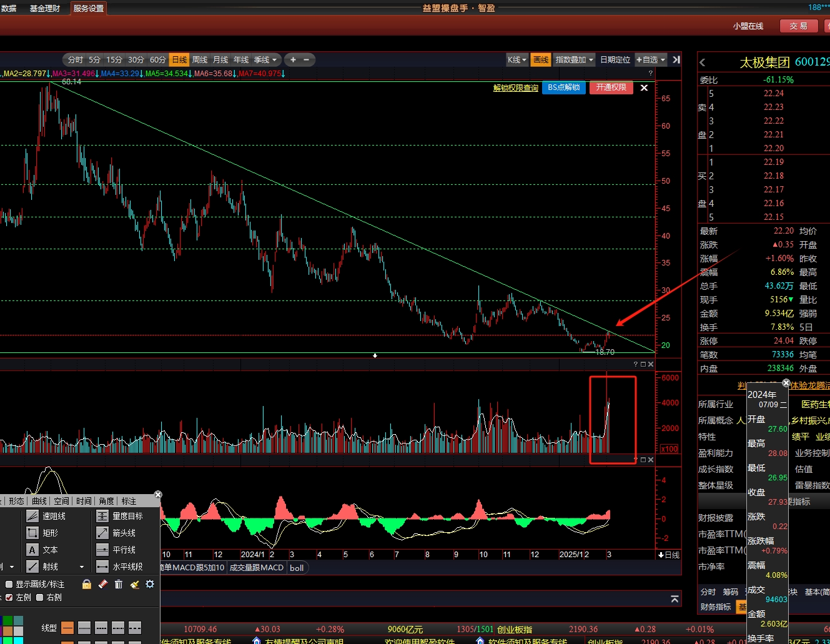Screen dimensions: 830x644
Task: Toggle the 右侧 checkbox
Action: click(x=39, y=598)
